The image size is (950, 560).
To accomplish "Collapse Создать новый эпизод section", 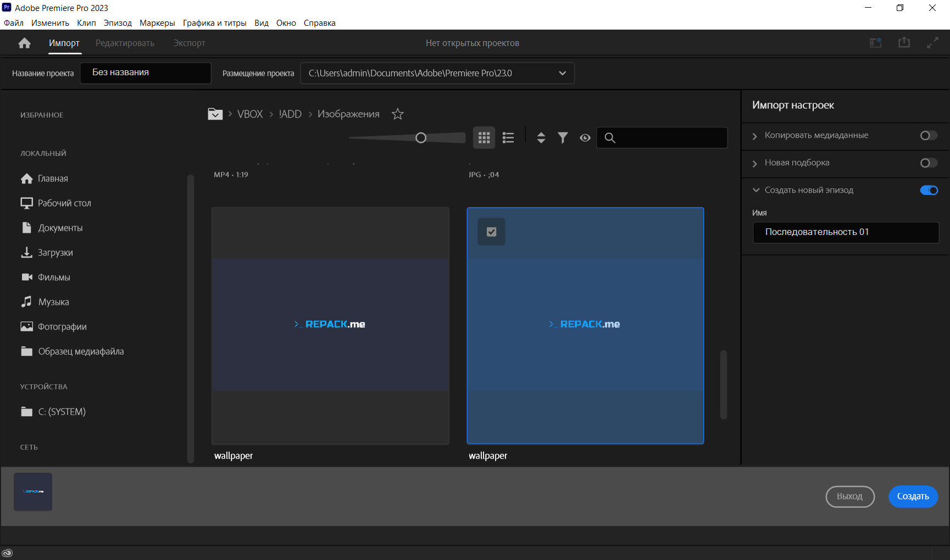I will 755,190.
